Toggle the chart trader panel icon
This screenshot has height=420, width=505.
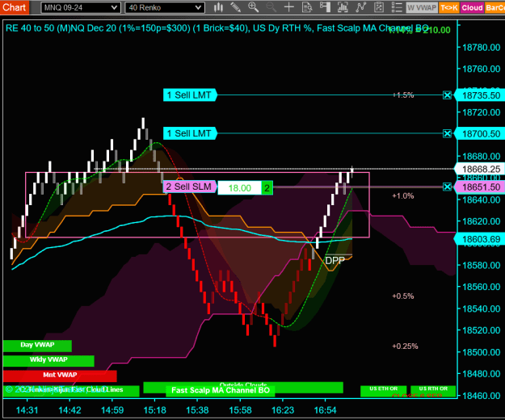tap(325, 7)
